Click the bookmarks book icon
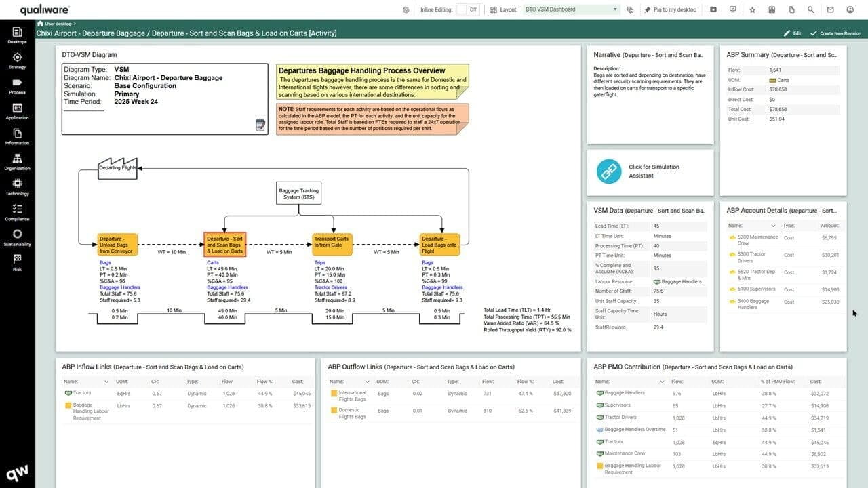Screen dimensions: 868x488 click(772, 9)
